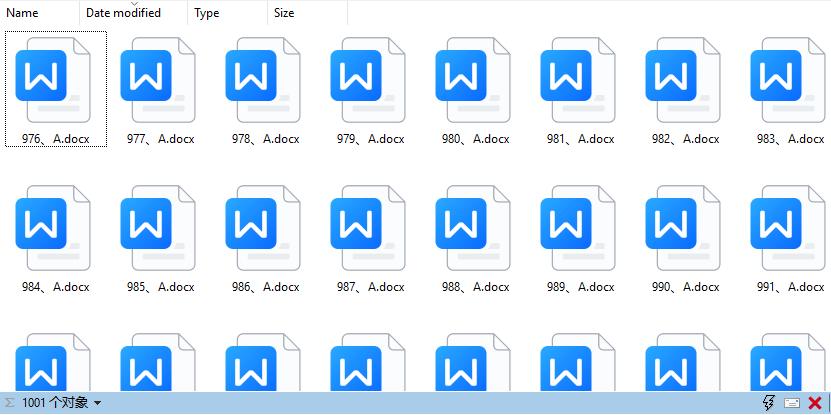Open the 1001 个对象 dropdown arrow
Screen dimensions: 831x415
(x=97, y=403)
